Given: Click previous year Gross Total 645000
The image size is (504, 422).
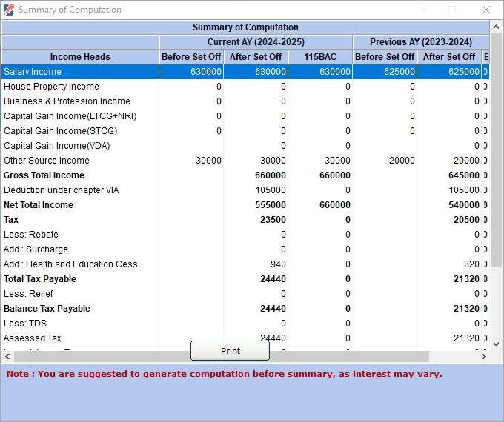Looking at the screenshot, I should tap(464, 175).
